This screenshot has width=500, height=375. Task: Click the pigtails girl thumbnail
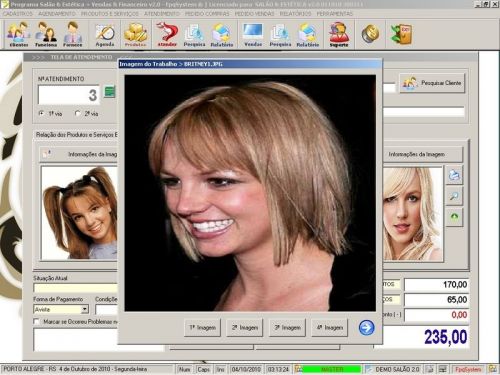(79, 213)
